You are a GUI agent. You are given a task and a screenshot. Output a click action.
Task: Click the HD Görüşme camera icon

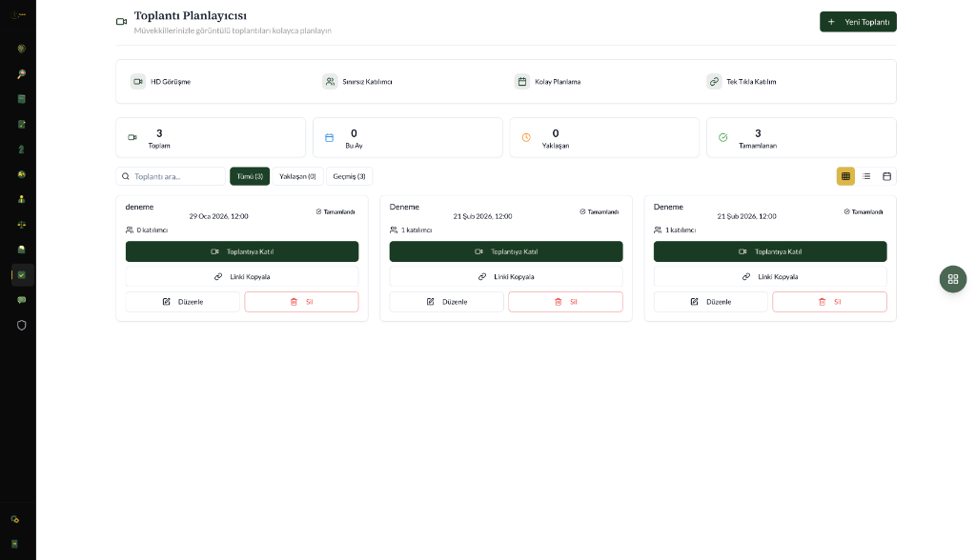click(138, 82)
